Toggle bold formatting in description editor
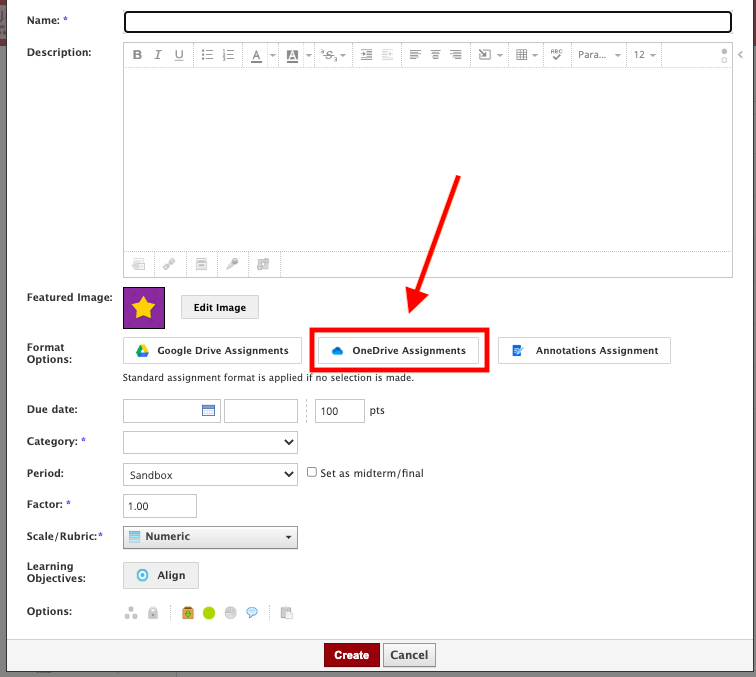Viewport: 756px width, 677px height. point(137,55)
